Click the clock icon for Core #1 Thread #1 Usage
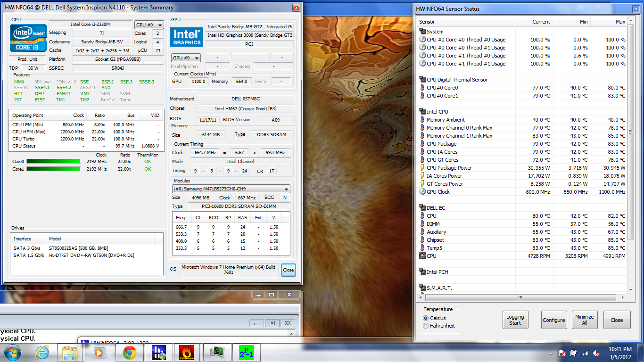The height and width of the screenshot is (362, 644). pyautogui.click(x=422, y=64)
